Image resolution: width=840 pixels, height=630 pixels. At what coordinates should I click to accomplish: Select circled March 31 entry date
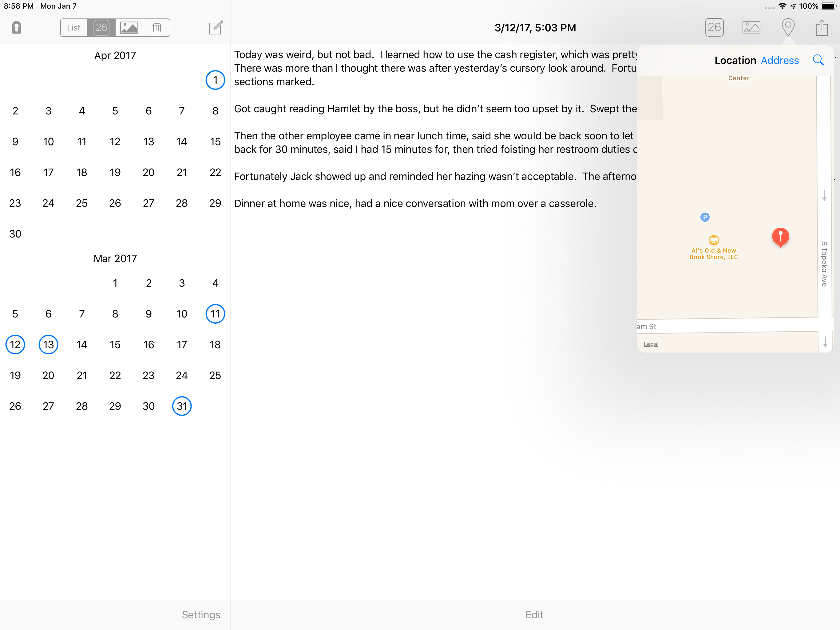(182, 406)
